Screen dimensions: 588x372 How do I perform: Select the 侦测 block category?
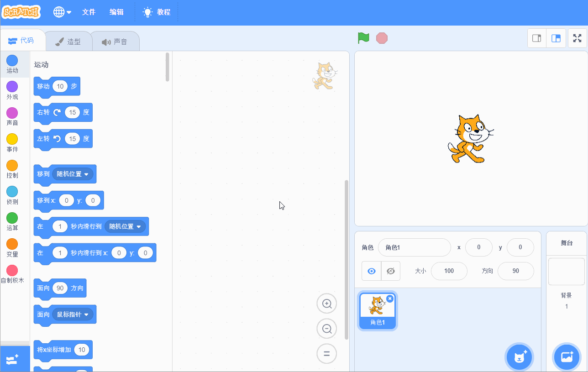[x=12, y=195]
